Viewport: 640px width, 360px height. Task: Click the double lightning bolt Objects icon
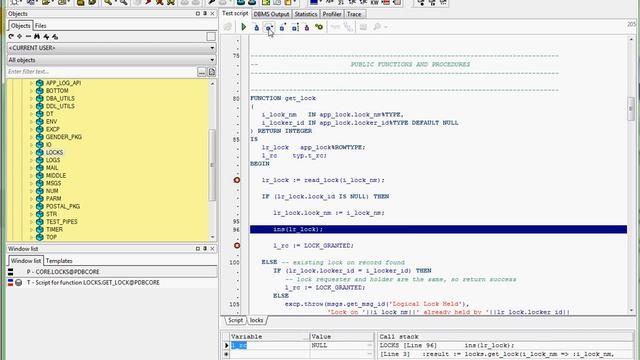55,37
